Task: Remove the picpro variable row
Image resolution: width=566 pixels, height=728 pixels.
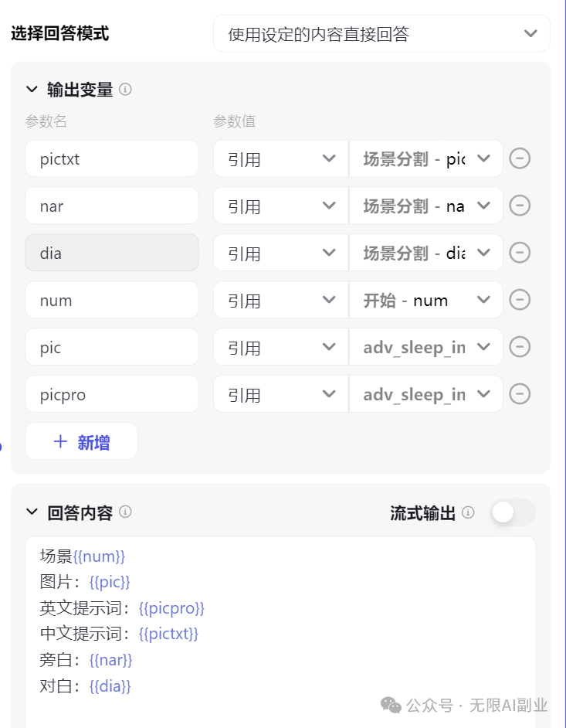Action: click(x=520, y=393)
